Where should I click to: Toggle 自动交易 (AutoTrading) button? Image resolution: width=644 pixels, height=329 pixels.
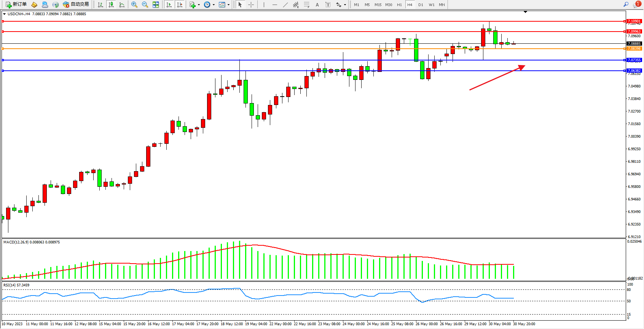[x=76, y=5]
